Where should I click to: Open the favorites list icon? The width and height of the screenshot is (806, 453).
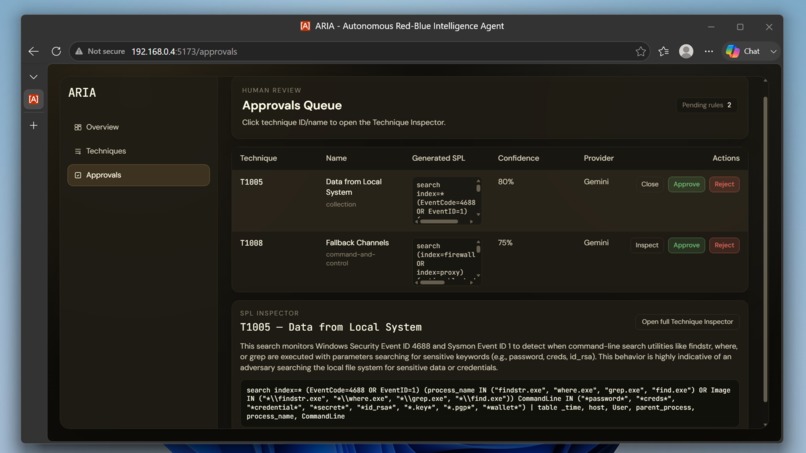click(664, 51)
